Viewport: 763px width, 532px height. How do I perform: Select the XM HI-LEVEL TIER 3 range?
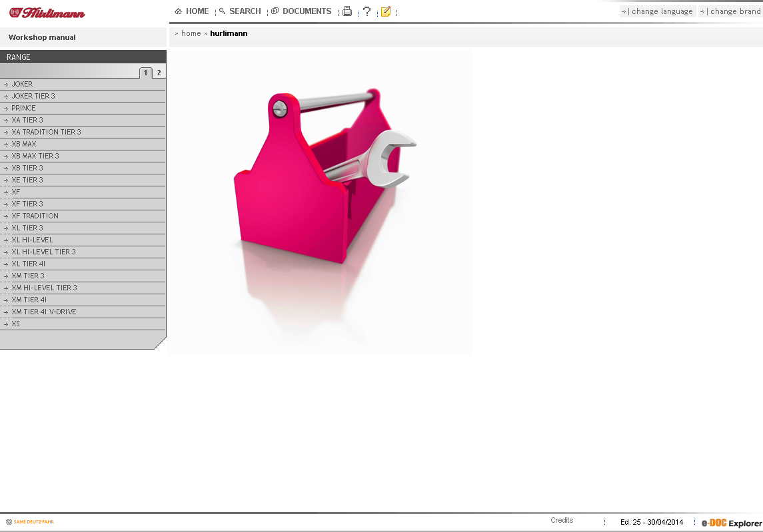pyautogui.click(x=83, y=288)
